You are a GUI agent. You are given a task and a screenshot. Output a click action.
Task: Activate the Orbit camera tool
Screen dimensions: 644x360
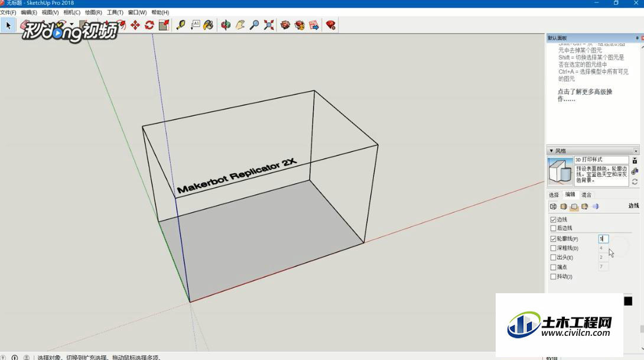click(x=226, y=25)
